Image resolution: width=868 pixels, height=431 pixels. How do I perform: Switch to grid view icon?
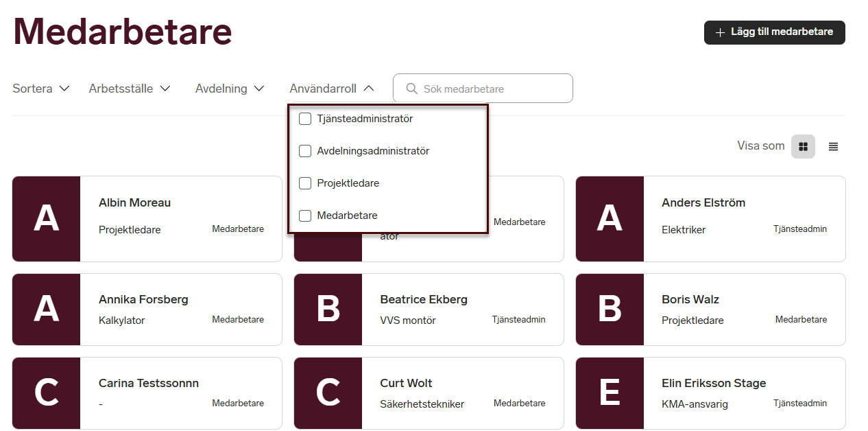[803, 146]
